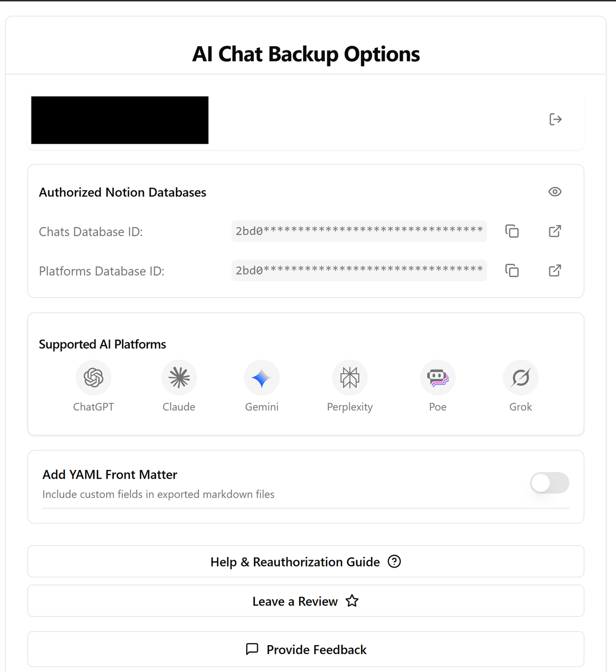
Task: Click the logout icon beside the account box
Action: point(555,120)
